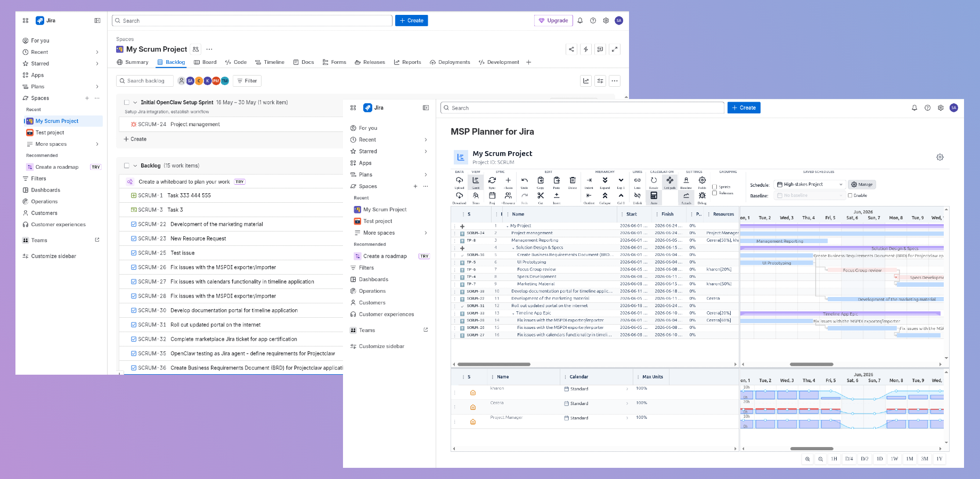
Task: Collapse the My Project summary task
Action: 508,226
